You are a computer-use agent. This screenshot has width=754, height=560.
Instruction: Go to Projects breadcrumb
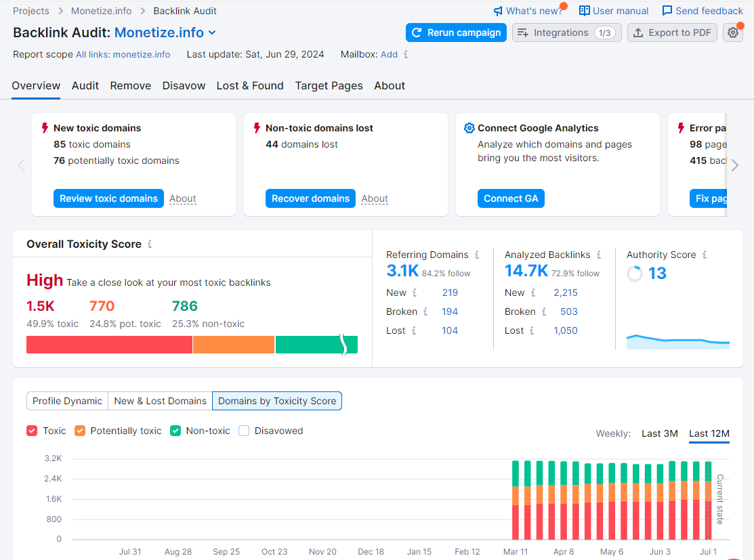tap(30, 11)
